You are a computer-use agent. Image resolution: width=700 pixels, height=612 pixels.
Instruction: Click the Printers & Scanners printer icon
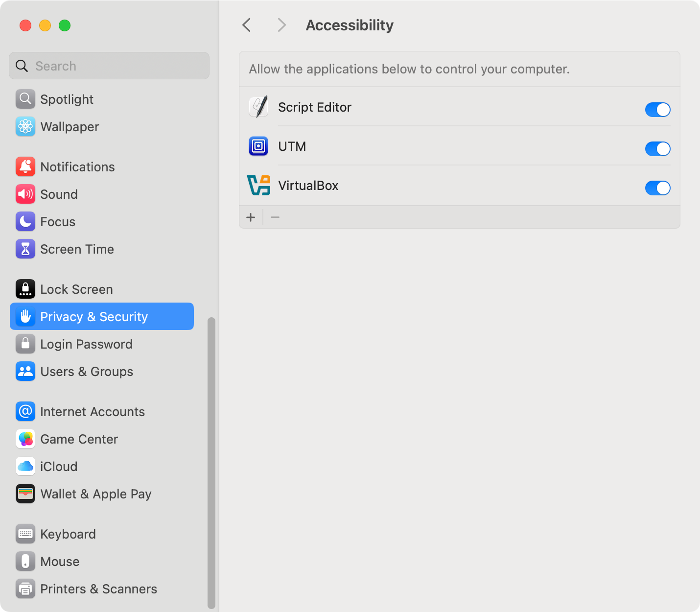click(x=25, y=588)
